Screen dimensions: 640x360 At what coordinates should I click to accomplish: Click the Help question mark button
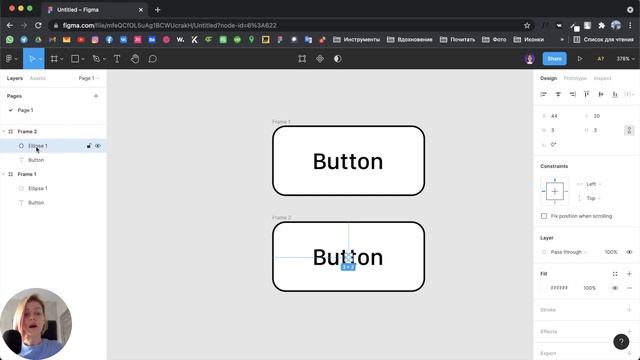pyautogui.click(x=621, y=342)
